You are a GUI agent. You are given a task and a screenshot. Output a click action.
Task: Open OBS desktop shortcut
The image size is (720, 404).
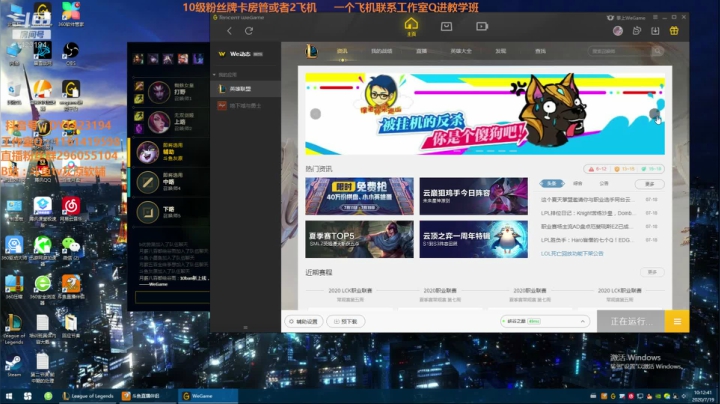click(x=71, y=53)
